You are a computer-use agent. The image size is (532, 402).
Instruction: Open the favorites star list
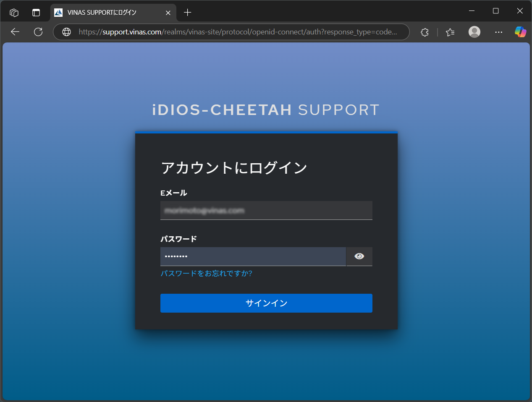[x=450, y=32]
